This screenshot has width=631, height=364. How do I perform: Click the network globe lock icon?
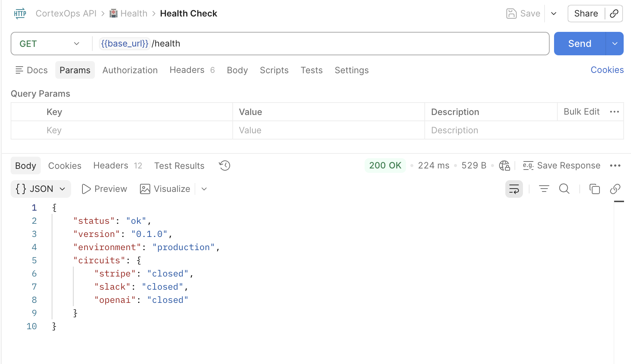505,166
